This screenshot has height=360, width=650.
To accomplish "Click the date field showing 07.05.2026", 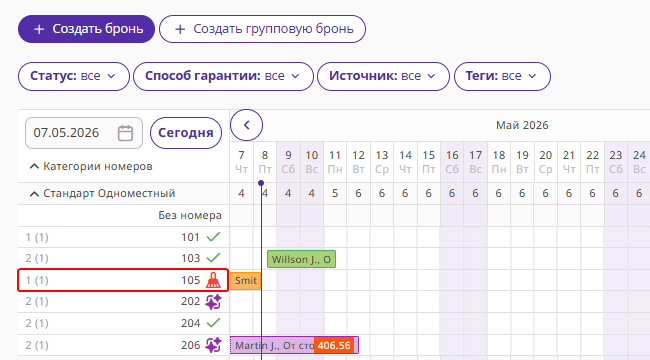I will (x=84, y=133).
